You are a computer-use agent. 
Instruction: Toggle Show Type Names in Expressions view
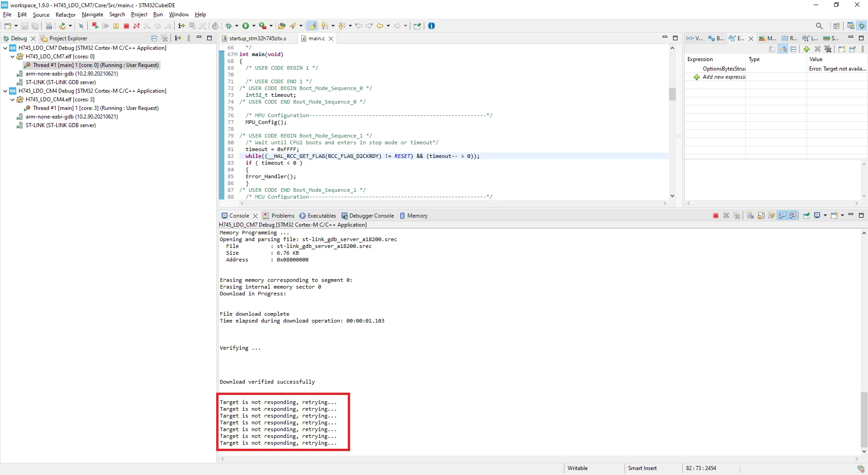click(772, 49)
